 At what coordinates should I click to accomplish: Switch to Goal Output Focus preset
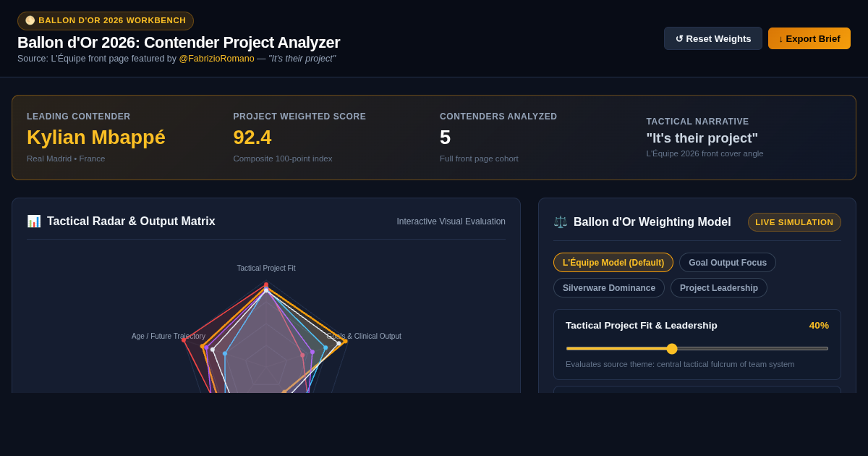(x=728, y=263)
